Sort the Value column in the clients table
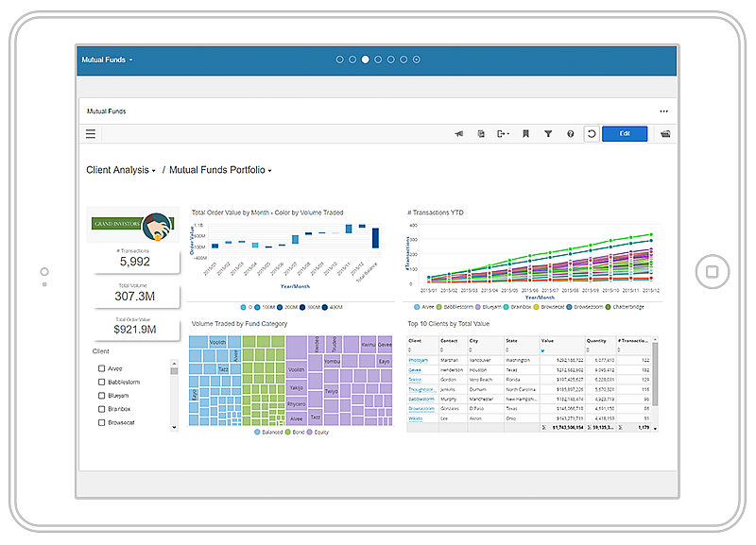The height and width of the screenshot is (545, 756). pyautogui.click(x=542, y=351)
